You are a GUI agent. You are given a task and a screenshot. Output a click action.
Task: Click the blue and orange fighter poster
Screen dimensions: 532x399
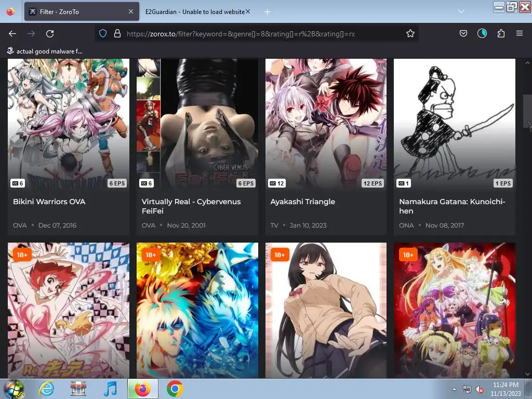[x=197, y=311]
